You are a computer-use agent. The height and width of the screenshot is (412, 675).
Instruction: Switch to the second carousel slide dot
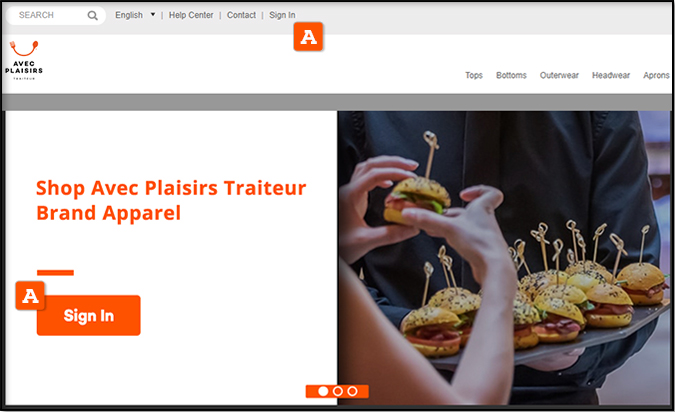[338, 391]
